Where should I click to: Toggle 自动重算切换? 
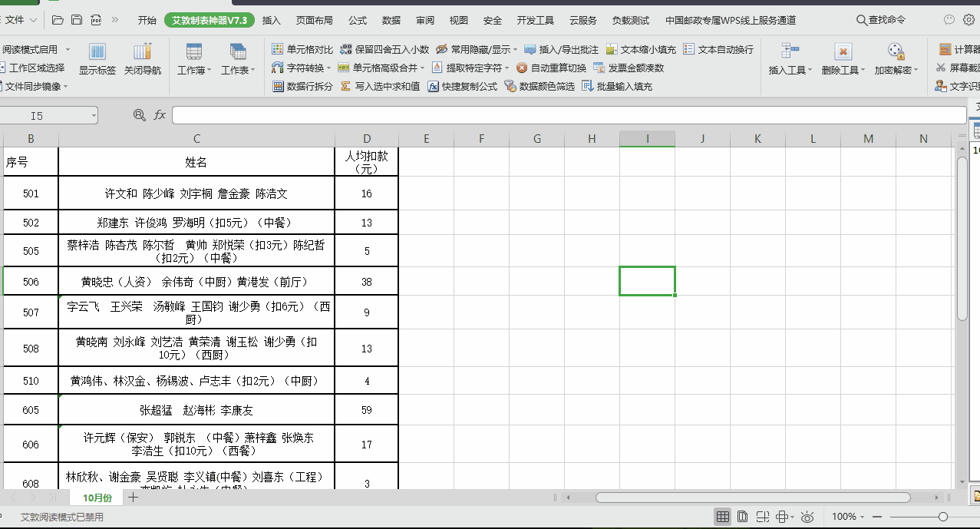[x=551, y=68]
